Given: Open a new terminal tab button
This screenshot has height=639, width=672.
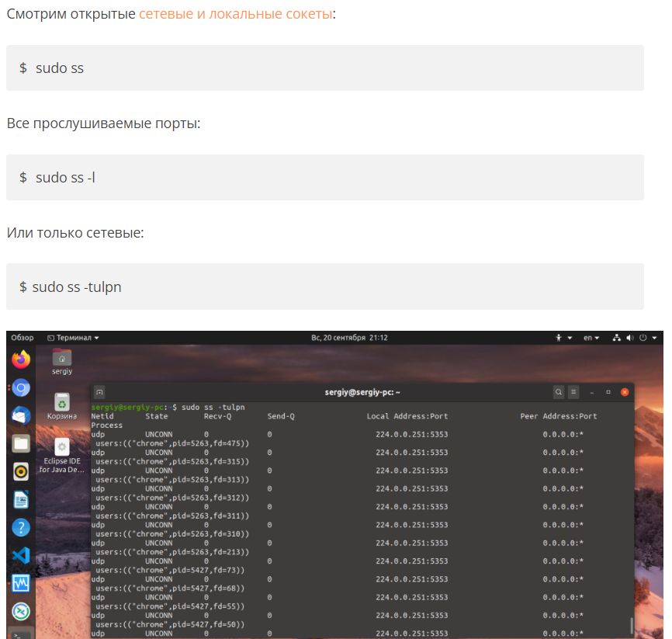Looking at the screenshot, I should point(99,392).
